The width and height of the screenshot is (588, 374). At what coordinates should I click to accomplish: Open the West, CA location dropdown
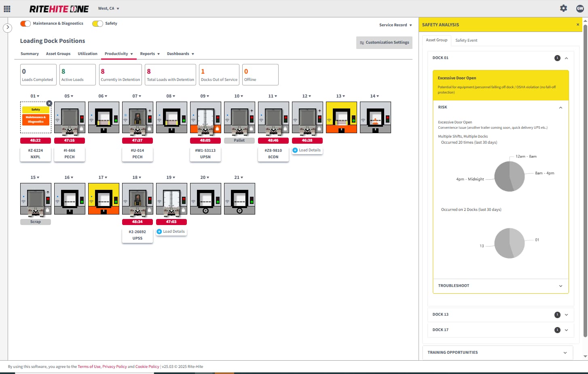tap(108, 8)
